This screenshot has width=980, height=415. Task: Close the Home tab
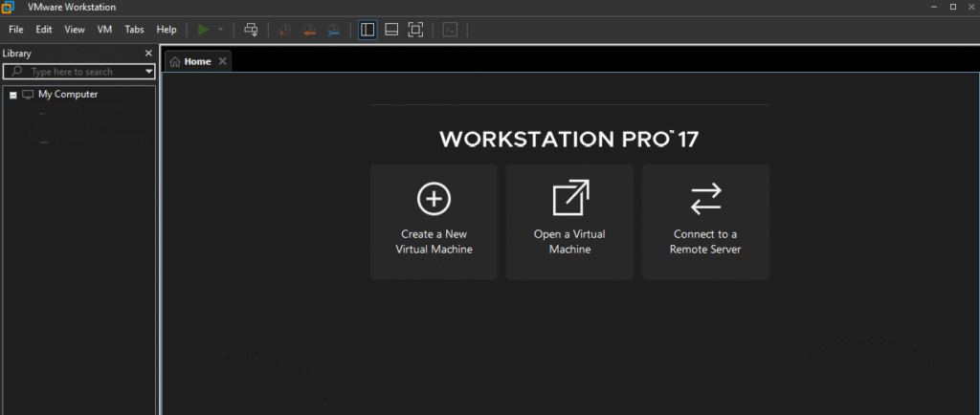point(222,61)
